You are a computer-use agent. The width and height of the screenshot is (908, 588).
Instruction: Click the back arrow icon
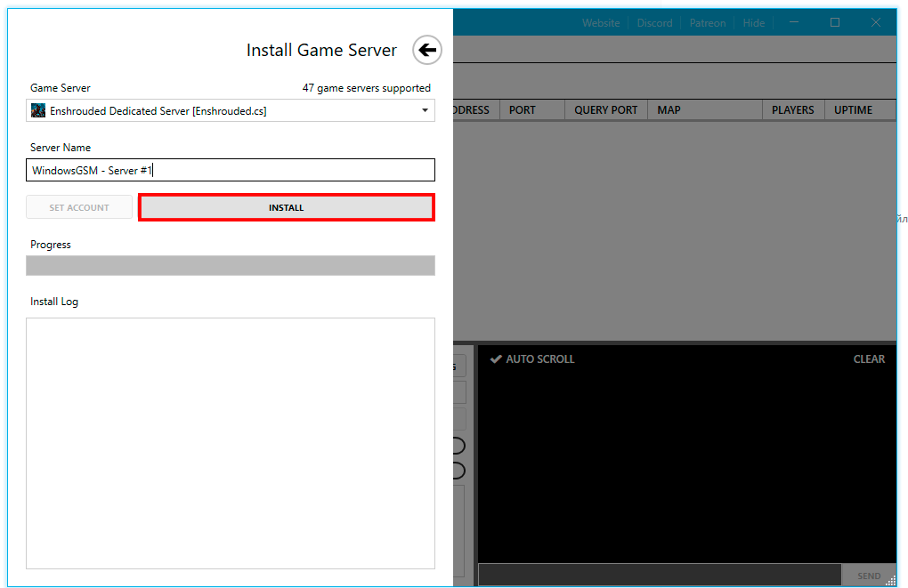click(x=427, y=50)
